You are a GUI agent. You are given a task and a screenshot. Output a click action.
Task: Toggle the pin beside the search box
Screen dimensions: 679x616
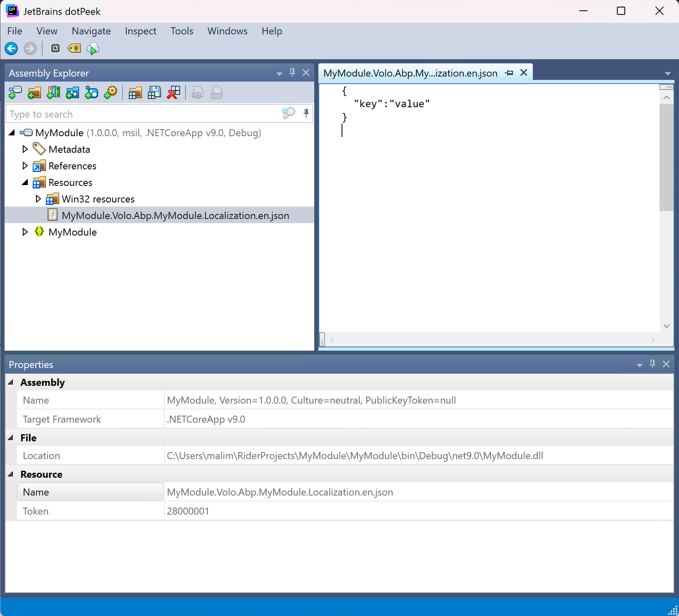[306, 113]
